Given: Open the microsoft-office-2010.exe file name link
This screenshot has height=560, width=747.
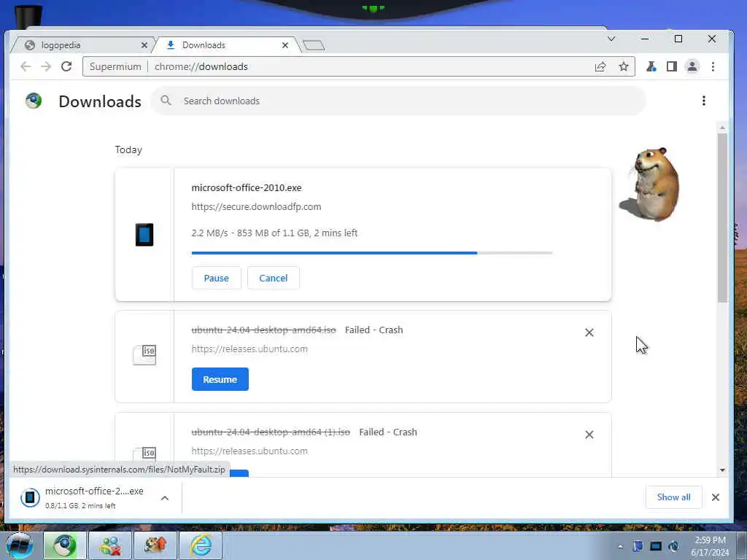Looking at the screenshot, I should point(247,187).
